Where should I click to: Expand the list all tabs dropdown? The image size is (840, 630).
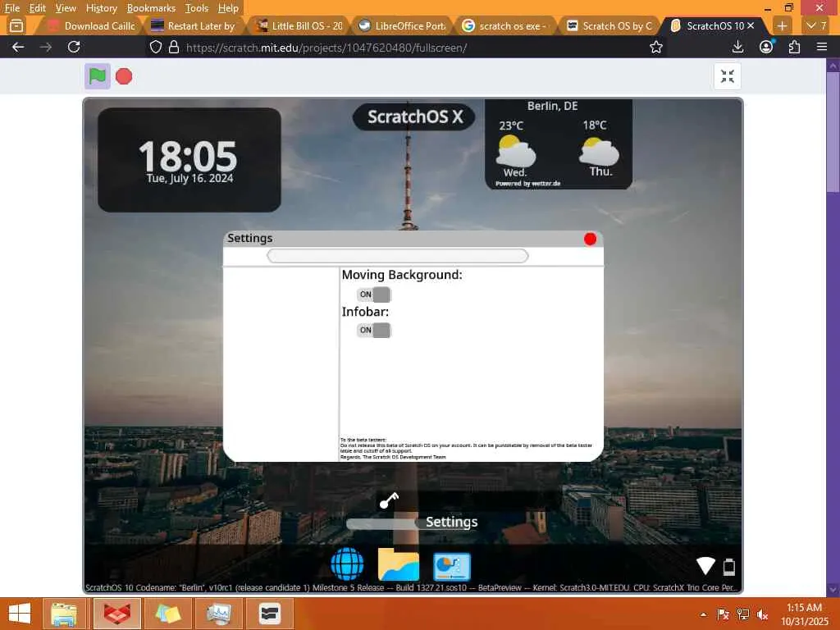coord(816,25)
